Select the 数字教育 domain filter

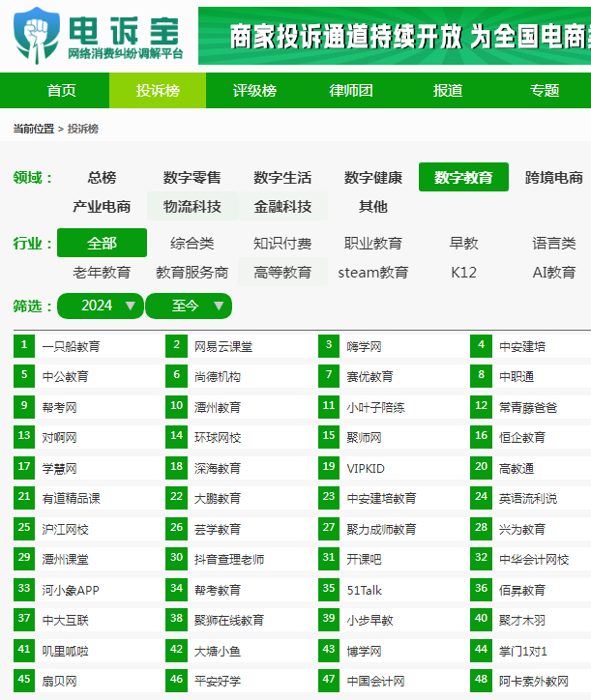coord(463,177)
